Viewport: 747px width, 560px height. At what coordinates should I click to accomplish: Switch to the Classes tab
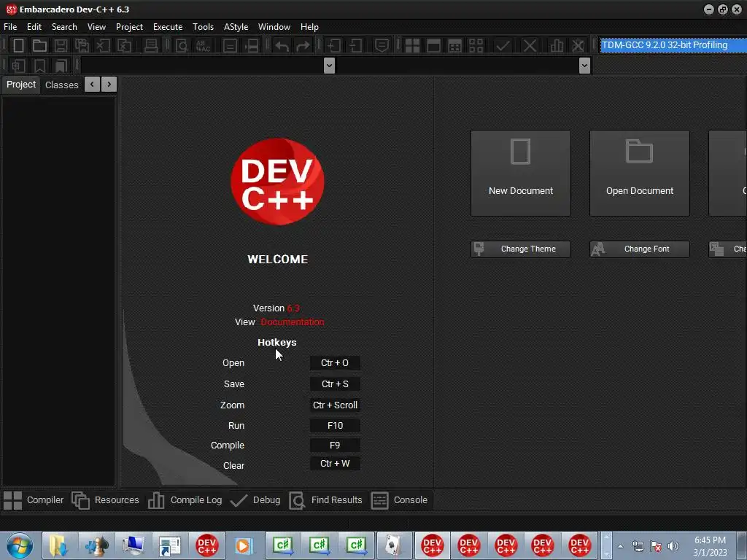pos(61,85)
